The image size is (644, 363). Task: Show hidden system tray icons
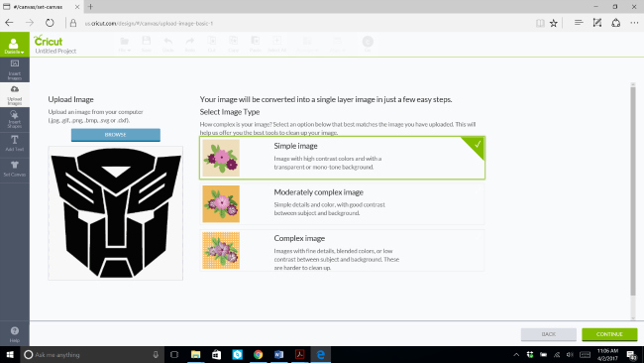516,354
